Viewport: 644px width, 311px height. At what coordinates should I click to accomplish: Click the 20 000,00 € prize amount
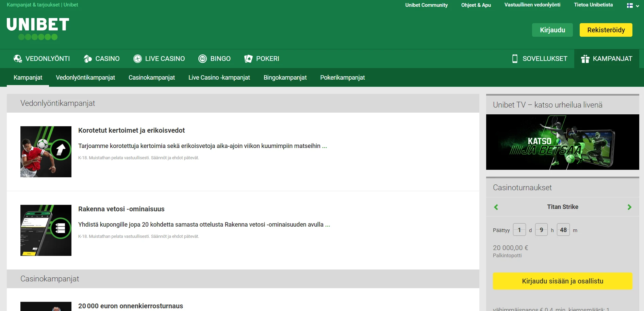tap(511, 248)
